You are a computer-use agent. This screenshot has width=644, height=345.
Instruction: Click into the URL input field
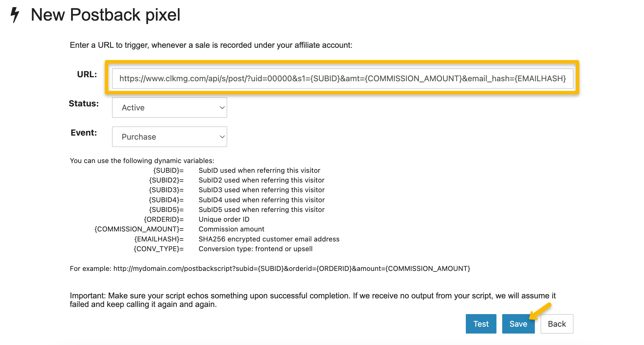[x=342, y=78]
